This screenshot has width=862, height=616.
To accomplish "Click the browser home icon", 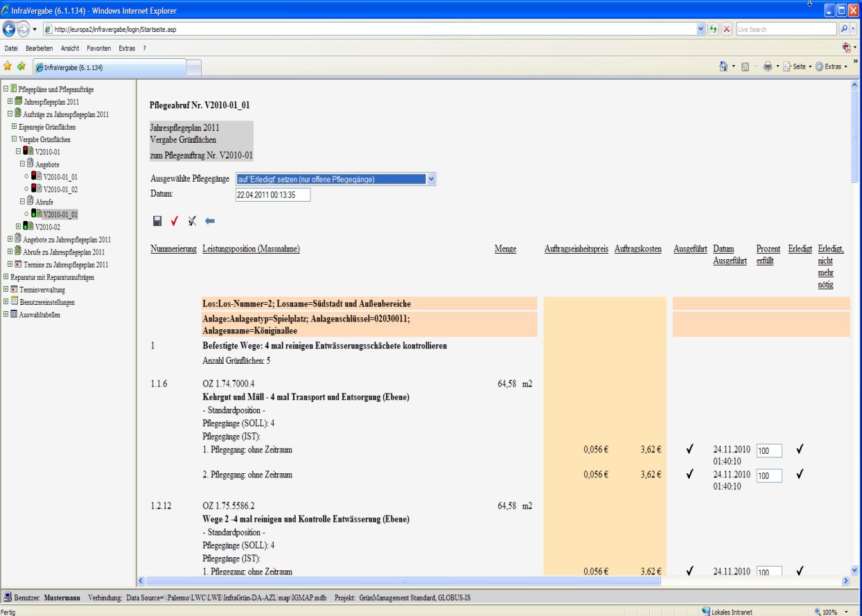I will (724, 67).
